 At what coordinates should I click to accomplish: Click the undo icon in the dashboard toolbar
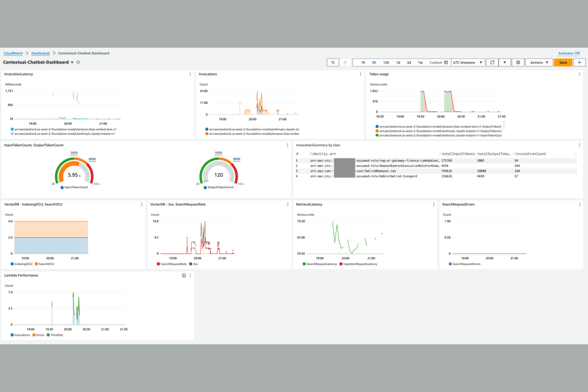[333, 62]
